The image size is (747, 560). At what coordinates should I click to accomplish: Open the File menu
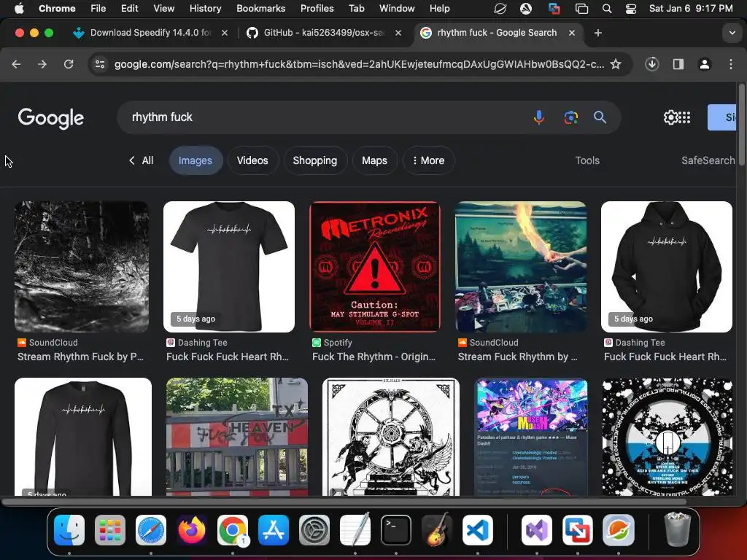[98, 8]
